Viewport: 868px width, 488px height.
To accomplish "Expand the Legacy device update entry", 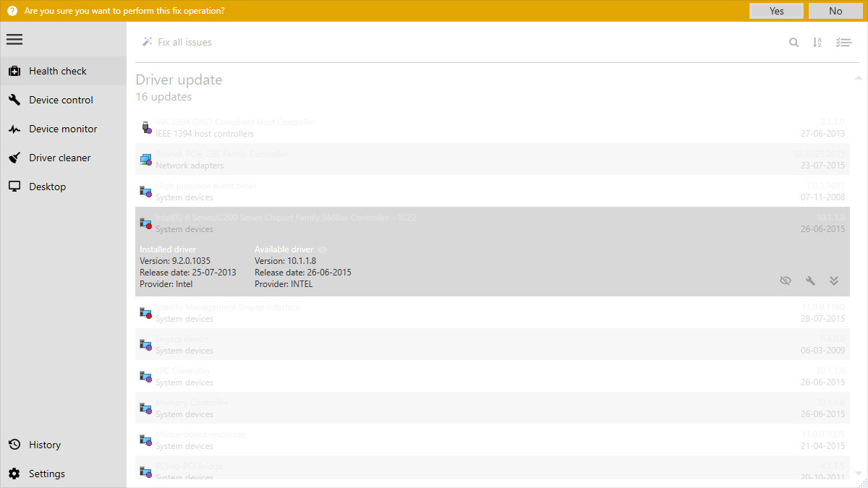I will [x=434, y=344].
